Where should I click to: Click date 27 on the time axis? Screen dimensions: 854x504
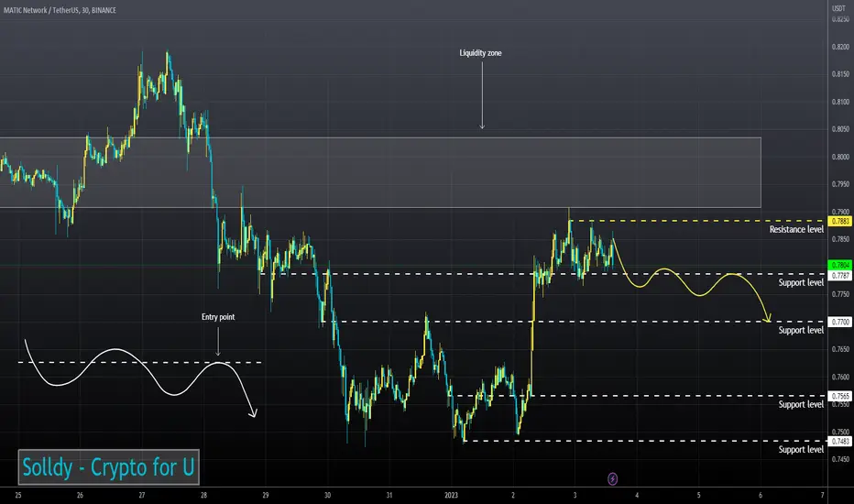click(x=142, y=495)
